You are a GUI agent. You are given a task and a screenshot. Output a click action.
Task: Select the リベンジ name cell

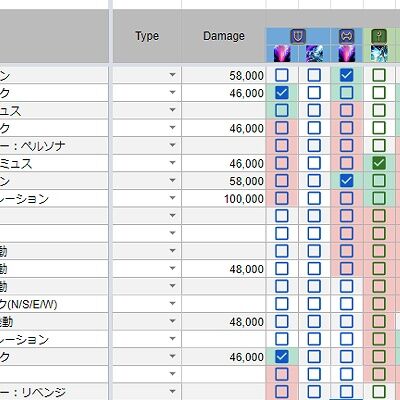click(x=54, y=392)
